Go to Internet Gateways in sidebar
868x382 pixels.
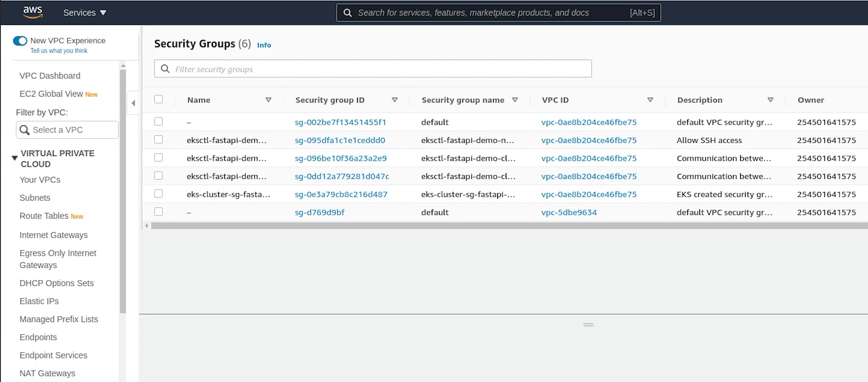pyautogui.click(x=53, y=235)
